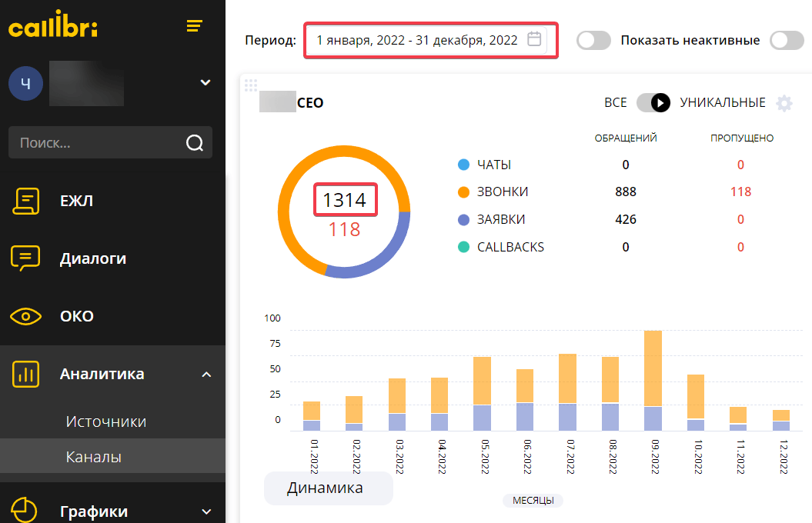Open the ОКО eye icon
The height and width of the screenshot is (523, 812).
[25, 316]
